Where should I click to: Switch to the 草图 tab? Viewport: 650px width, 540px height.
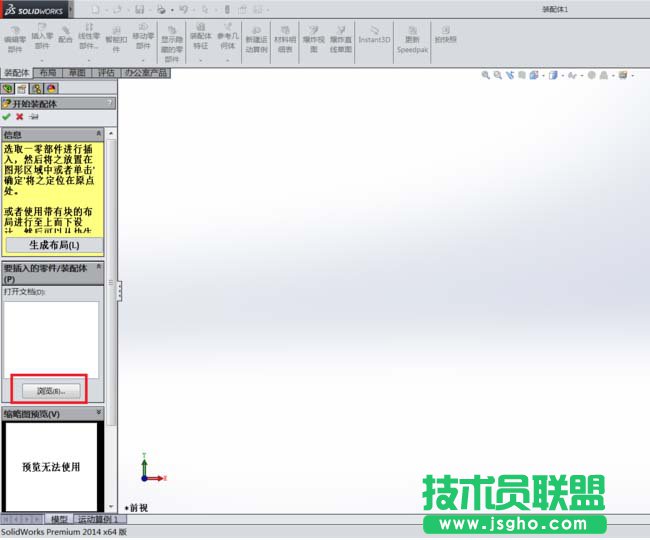[77, 73]
